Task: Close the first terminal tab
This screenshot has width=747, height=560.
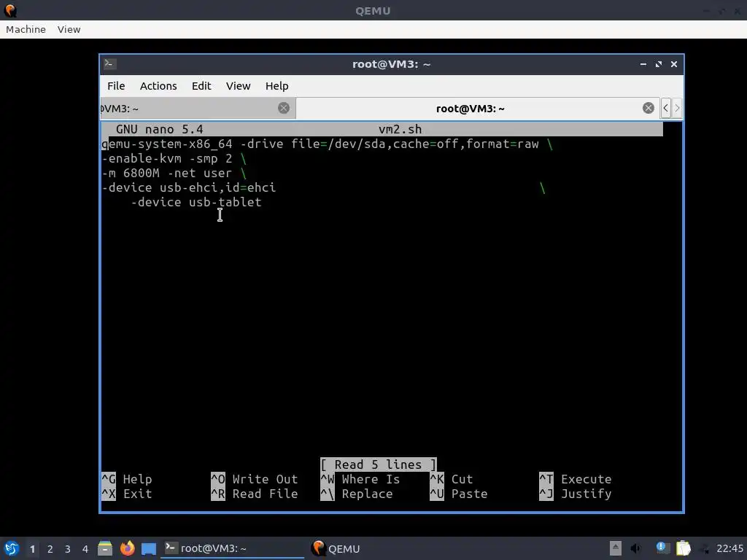Action: click(x=284, y=108)
